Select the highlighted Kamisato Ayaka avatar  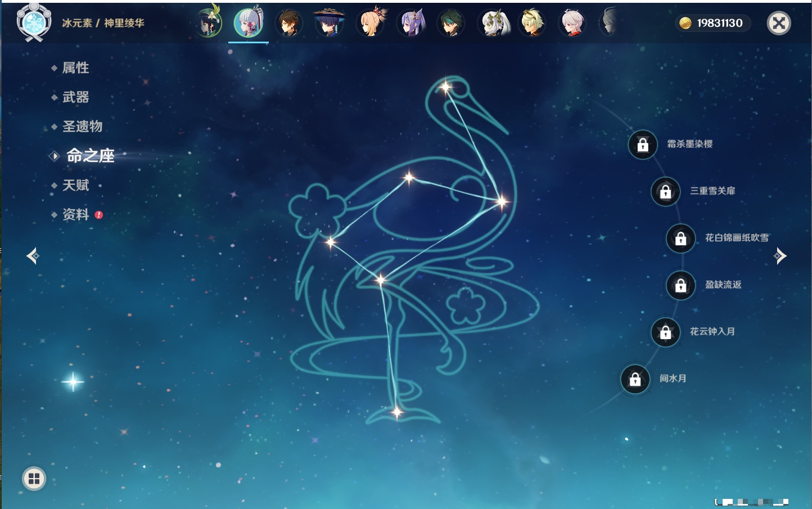point(249,23)
